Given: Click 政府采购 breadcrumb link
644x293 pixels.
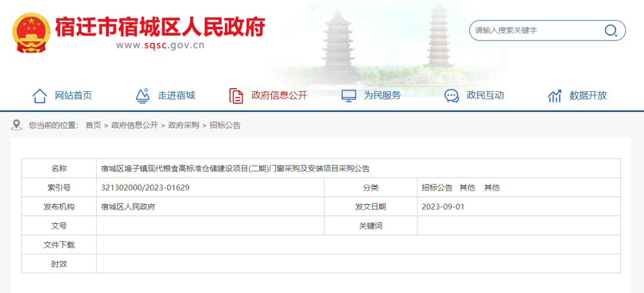Looking at the screenshot, I should pos(184,126).
